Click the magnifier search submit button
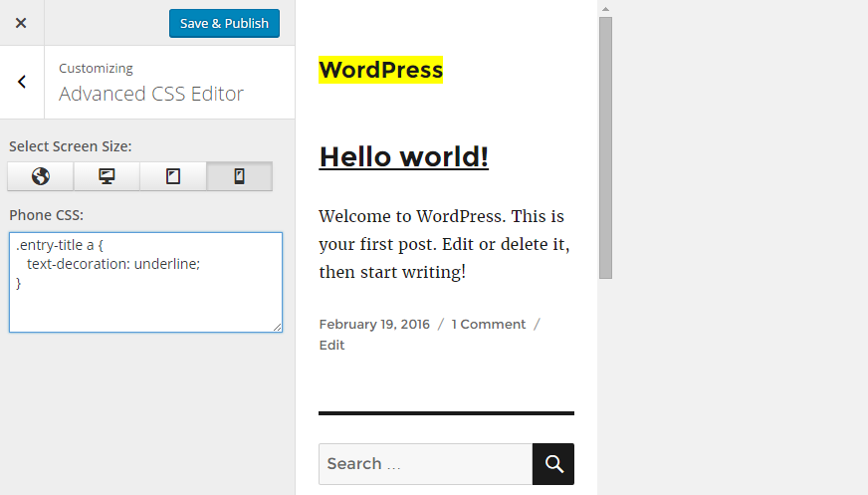Viewport: 868px width, 495px height. 553,464
